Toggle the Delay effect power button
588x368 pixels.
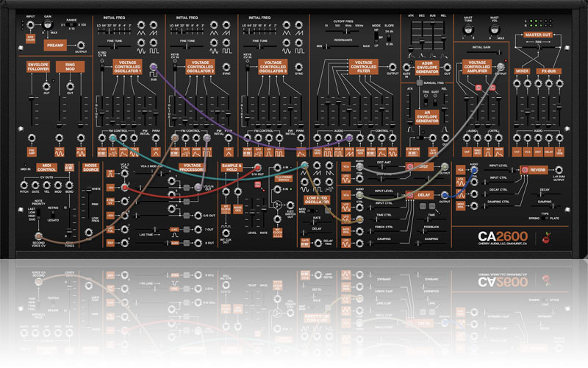pyautogui.click(x=410, y=195)
